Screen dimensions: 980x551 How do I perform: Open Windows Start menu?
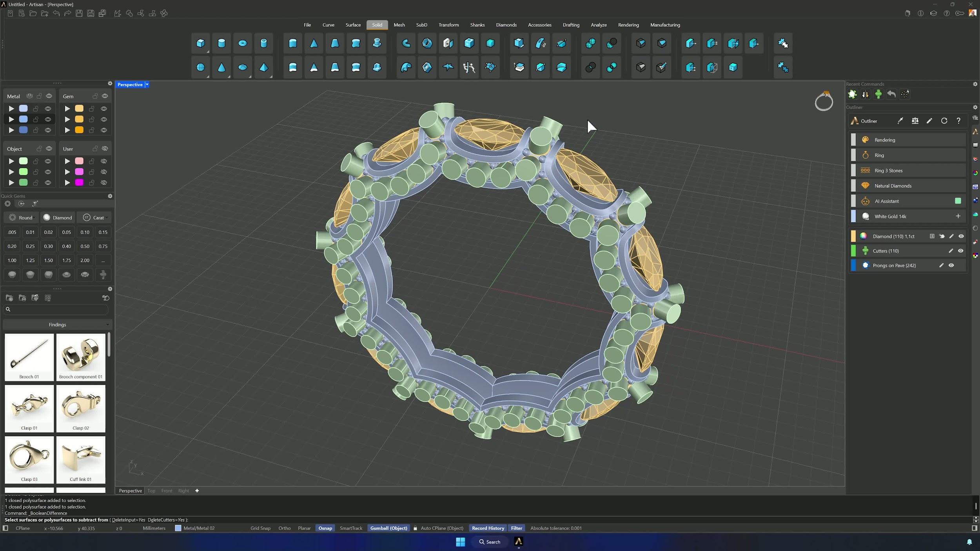(x=461, y=542)
